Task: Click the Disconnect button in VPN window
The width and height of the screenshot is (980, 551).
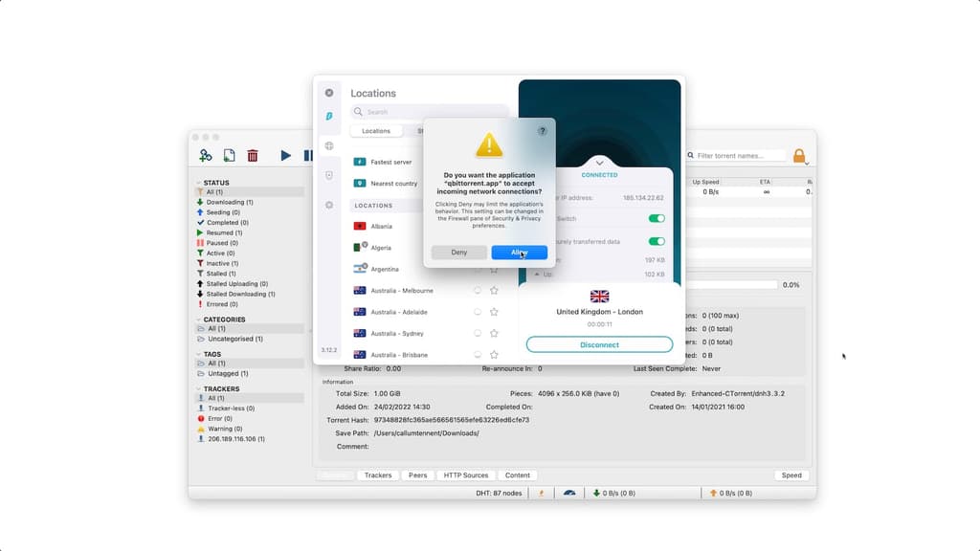Action: 599,344
